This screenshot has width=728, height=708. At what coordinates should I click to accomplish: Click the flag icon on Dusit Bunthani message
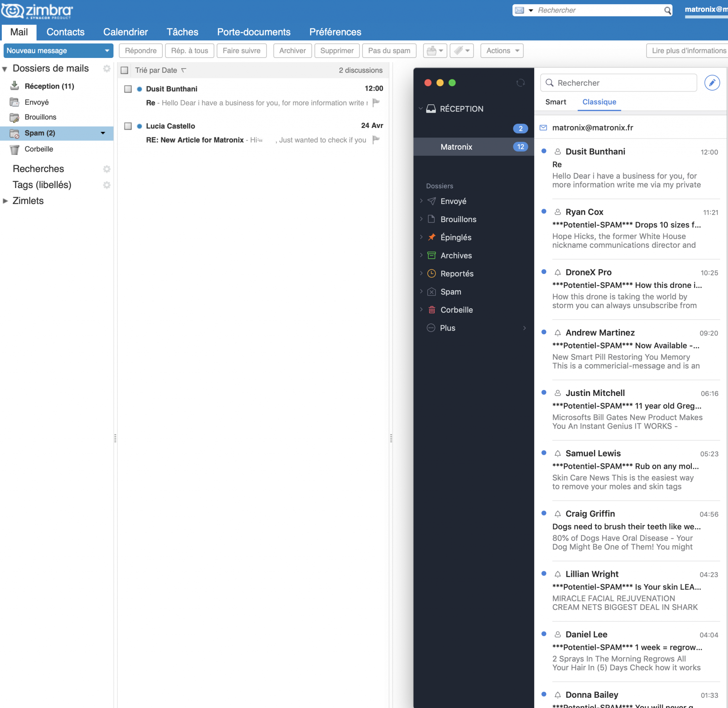pos(376,102)
